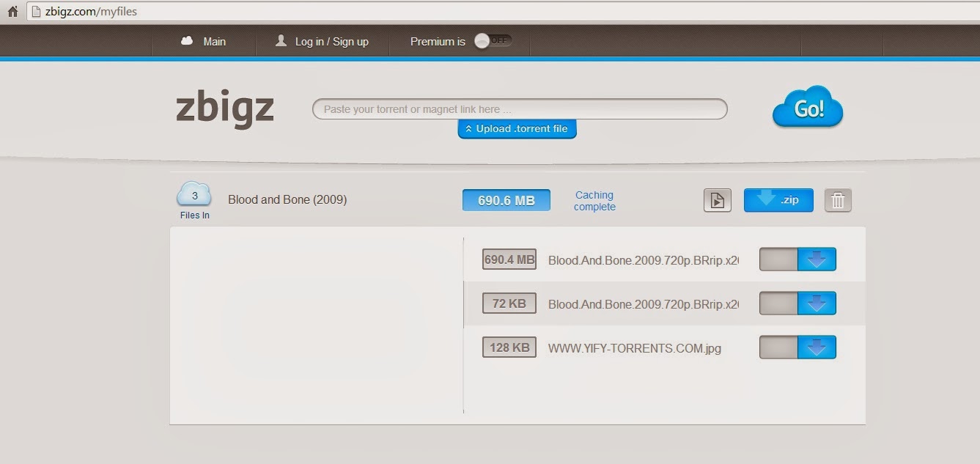This screenshot has width=980, height=464.
Task: Click the grey slider of 128 KB row
Action: (778, 347)
